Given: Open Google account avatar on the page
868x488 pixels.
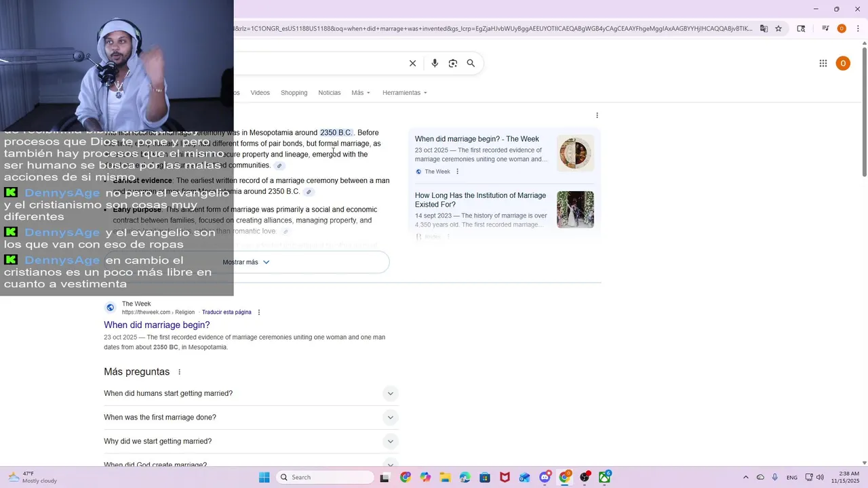Looking at the screenshot, I should pos(843,63).
